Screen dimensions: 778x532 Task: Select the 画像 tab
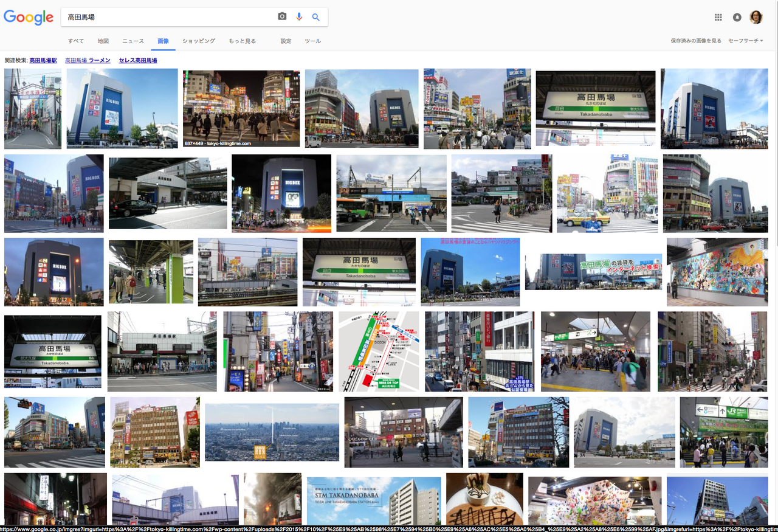[x=163, y=41]
